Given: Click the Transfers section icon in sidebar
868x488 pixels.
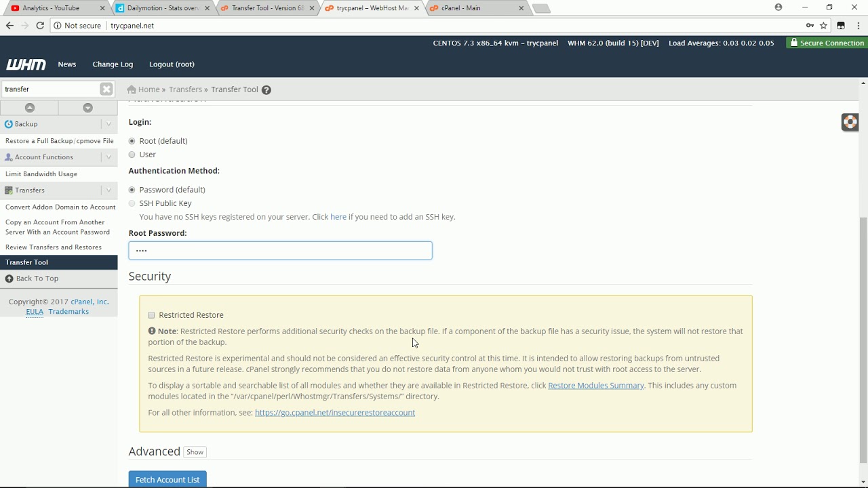Looking at the screenshot, I should pos(9,190).
